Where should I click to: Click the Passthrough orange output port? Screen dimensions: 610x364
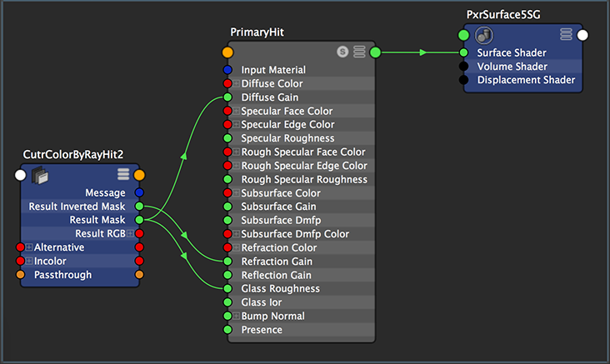[x=139, y=275]
